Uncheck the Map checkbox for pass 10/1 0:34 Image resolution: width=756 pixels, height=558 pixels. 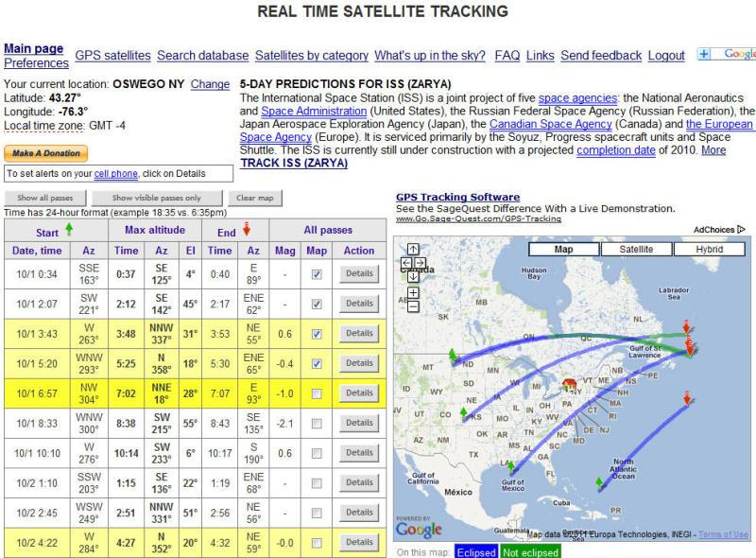click(317, 274)
